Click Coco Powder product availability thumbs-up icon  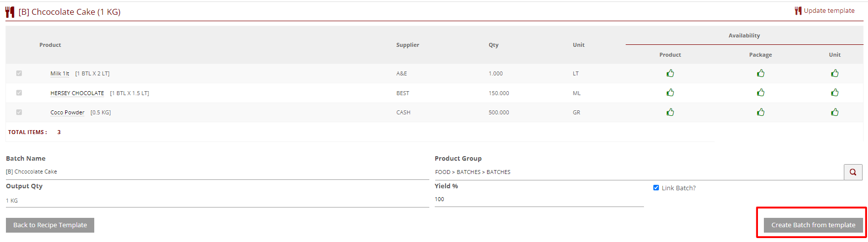coord(670,112)
